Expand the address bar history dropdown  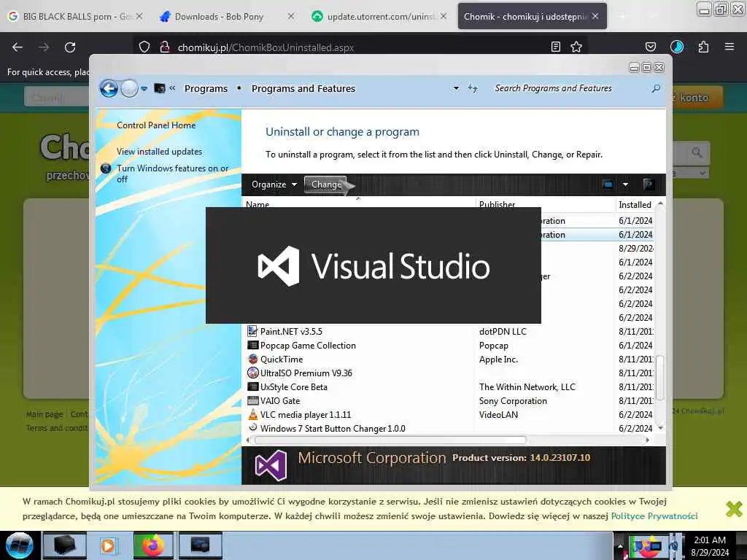point(456,88)
